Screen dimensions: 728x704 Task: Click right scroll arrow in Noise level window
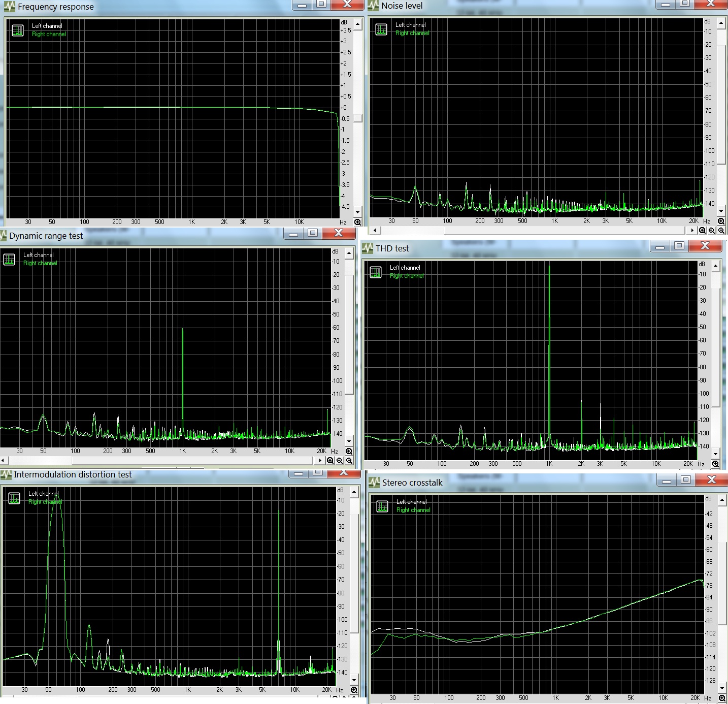[692, 231]
